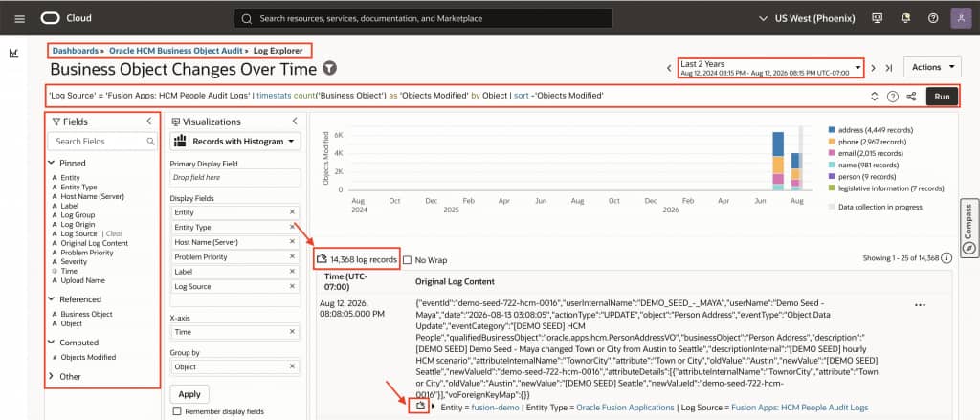Remove Label from Display Fields
Viewport: 980px width, 420px height.
[x=292, y=272]
